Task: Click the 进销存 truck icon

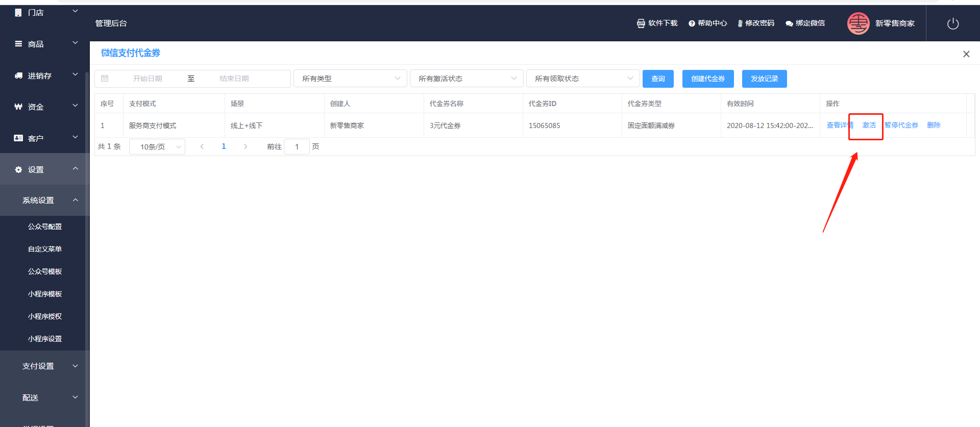Action: pyautogui.click(x=18, y=76)
